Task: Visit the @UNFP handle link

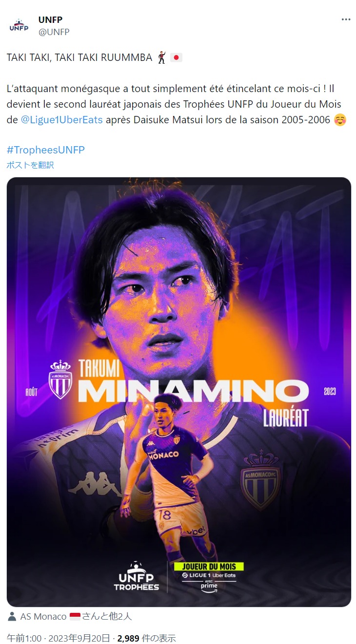Action: point(54,32)
